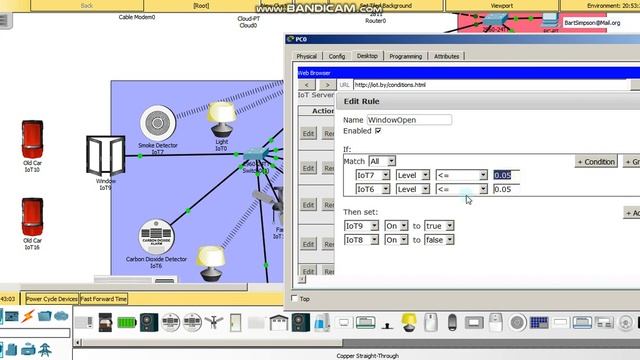
Task: Pick the garage door device from palette
Action: coord(279,323)
